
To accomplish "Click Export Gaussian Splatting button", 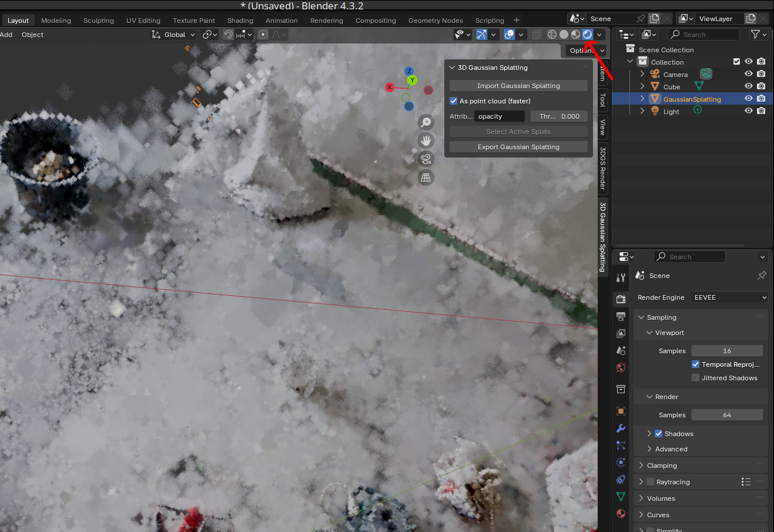I will pos(518,147).
